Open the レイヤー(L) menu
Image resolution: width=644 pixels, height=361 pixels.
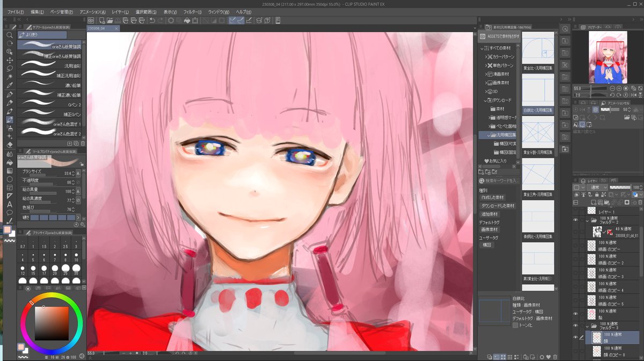click(x=120, y=12)
